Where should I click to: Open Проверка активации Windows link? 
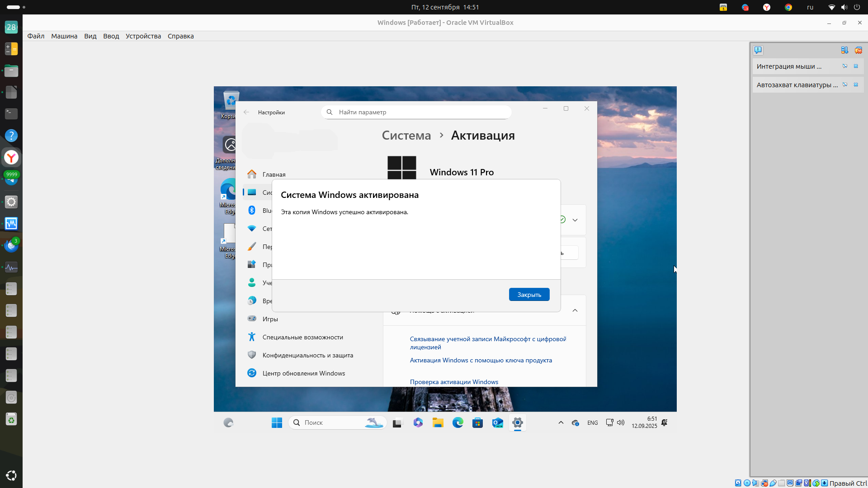coord(454,382)
